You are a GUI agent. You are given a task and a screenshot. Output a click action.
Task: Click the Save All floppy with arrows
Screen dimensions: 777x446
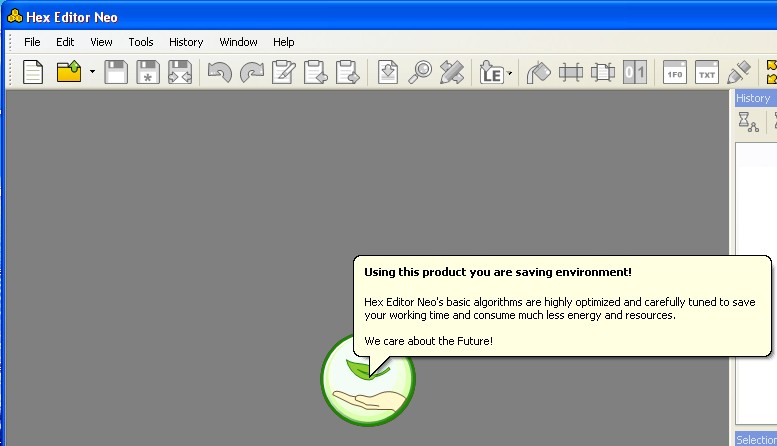pos(180,72)
